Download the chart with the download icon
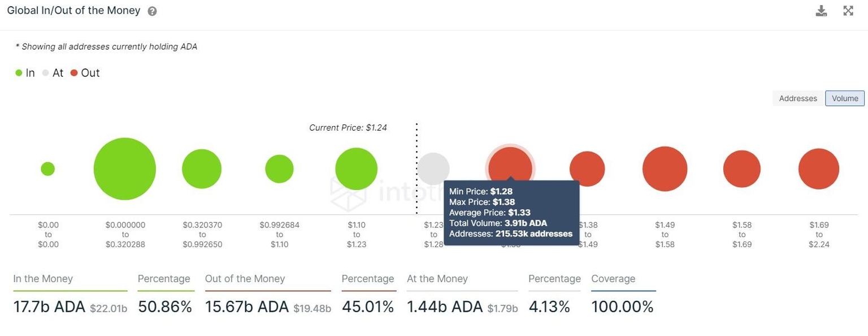Screen dimensions: 868x336 [821, 11]
